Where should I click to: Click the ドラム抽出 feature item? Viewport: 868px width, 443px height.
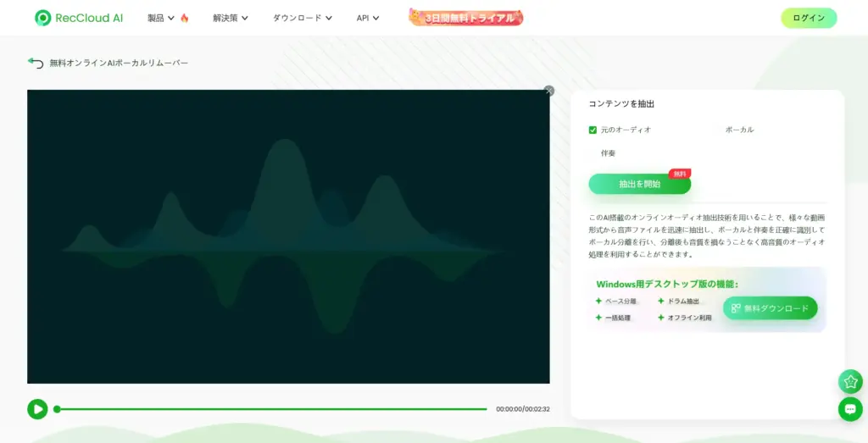click(678, 301)
